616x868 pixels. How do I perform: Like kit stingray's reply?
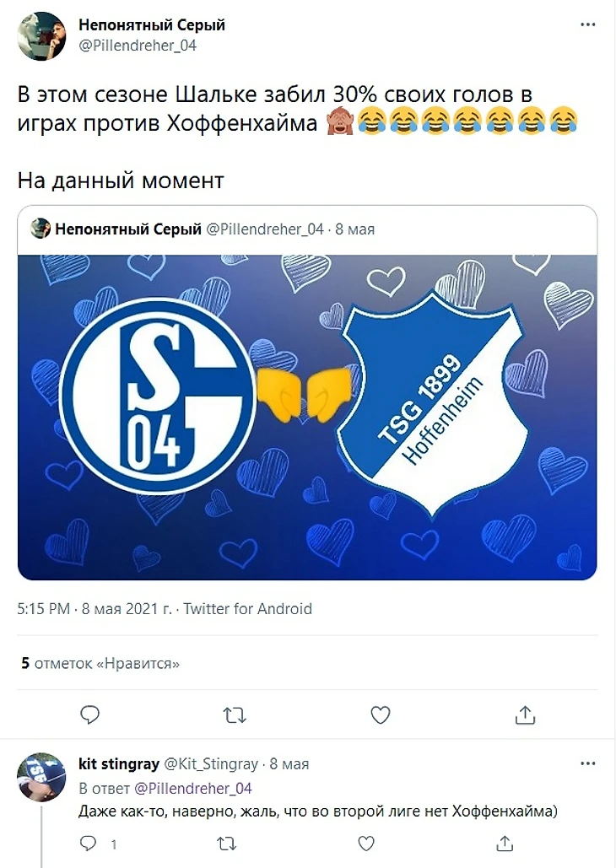(x=366, y=843)
